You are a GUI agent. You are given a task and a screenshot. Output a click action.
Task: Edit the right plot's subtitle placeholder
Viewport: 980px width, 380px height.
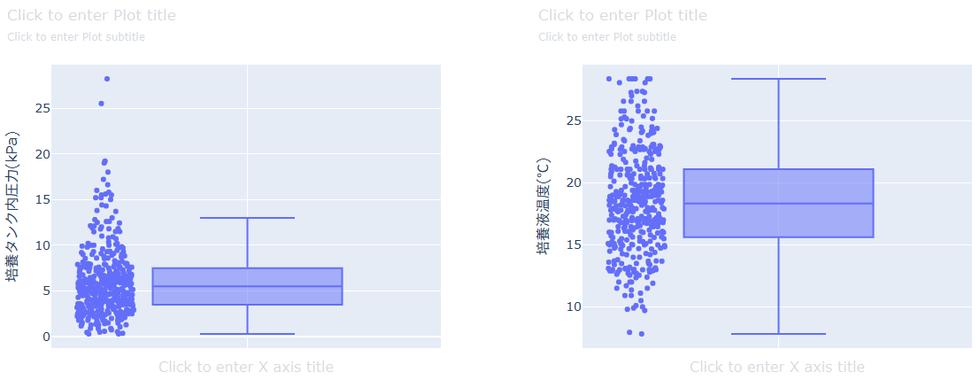(x=607, y=37)
